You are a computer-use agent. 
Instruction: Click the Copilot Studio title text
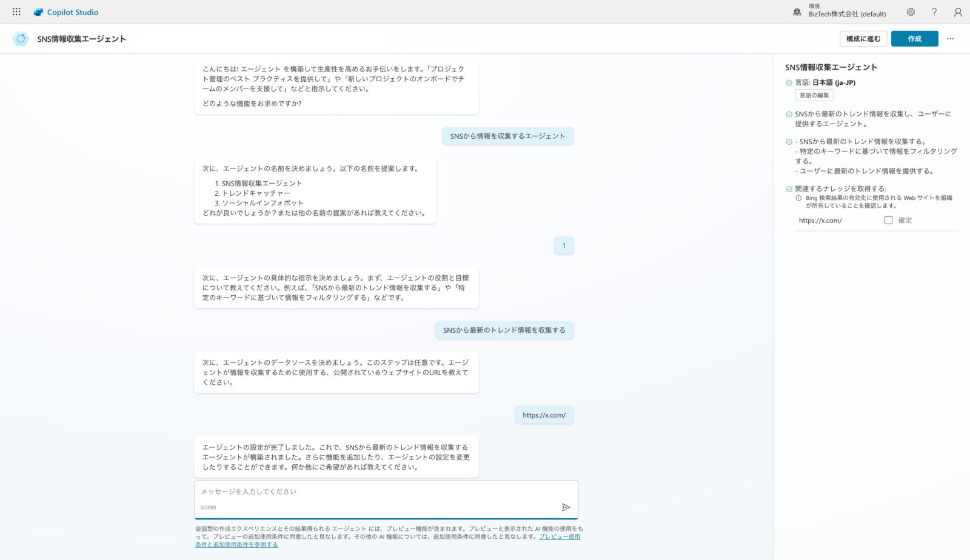point(73,12)
